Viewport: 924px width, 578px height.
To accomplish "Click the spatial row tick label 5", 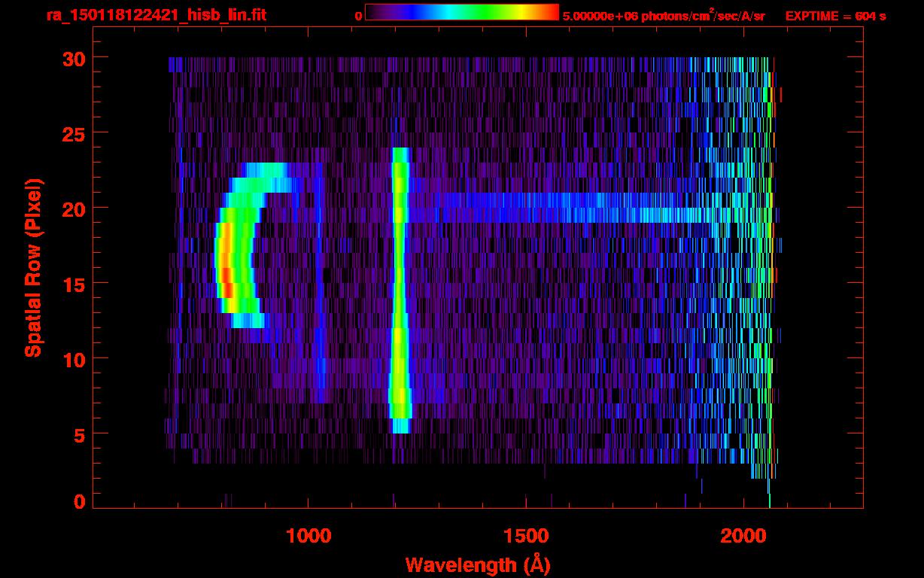I will [79, 434].
